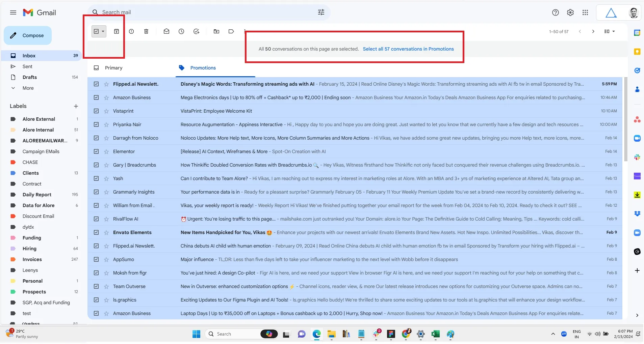The width and height of the screenshot is (644, 344).
Task: Switch to the Promotions tab
Action: 203,68
